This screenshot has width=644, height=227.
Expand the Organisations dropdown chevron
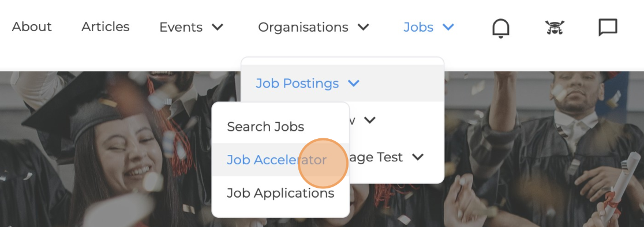(x=363, y=27)
